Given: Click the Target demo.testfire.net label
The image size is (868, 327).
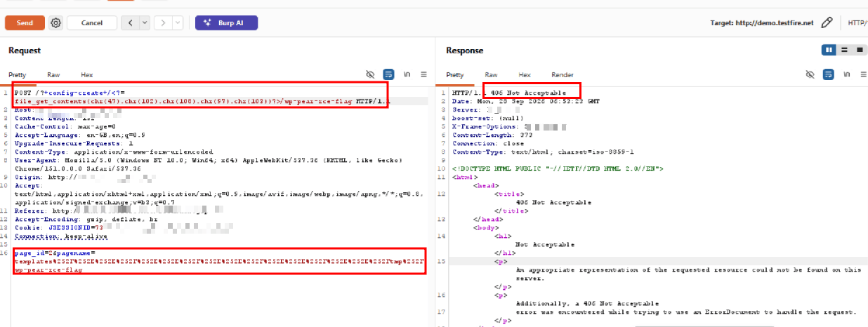Looking at the screenshot, I should pyautogui.click(x=762, y=22).
